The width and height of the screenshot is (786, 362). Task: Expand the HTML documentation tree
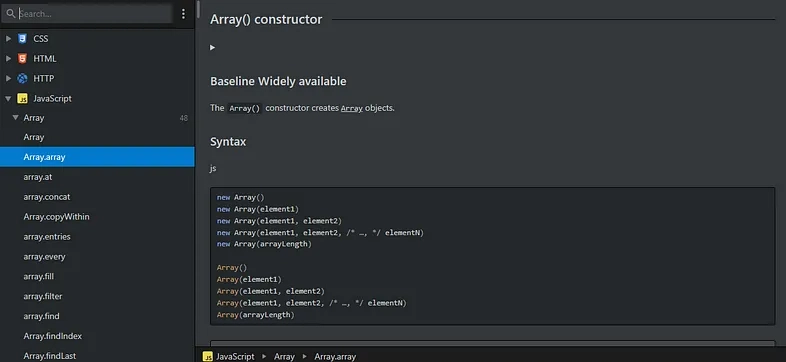coord(9,59)
